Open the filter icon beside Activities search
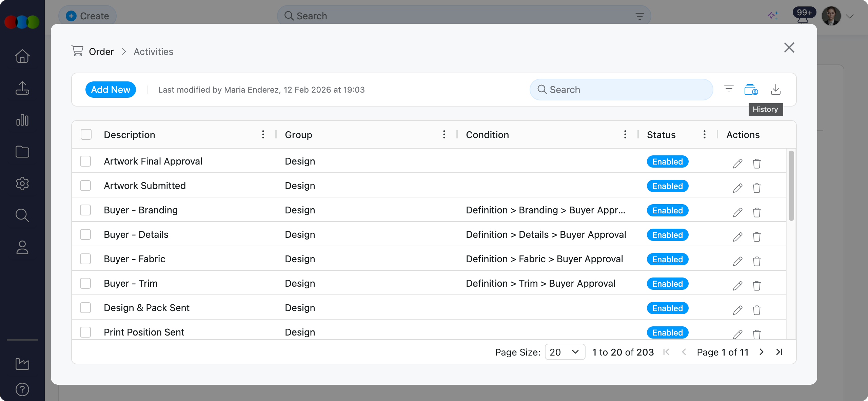The height and width of the screenshot is (401, 868). [729, 89]
